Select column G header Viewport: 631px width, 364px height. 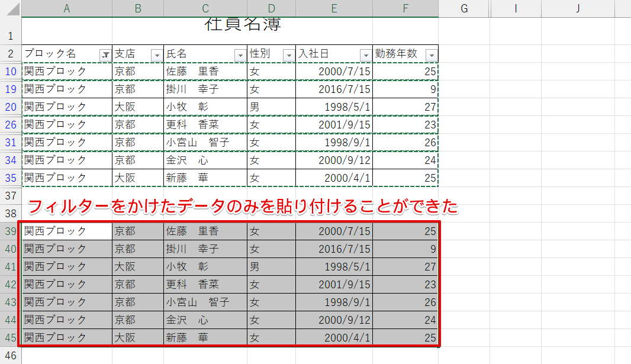click(x=464, y=8)
